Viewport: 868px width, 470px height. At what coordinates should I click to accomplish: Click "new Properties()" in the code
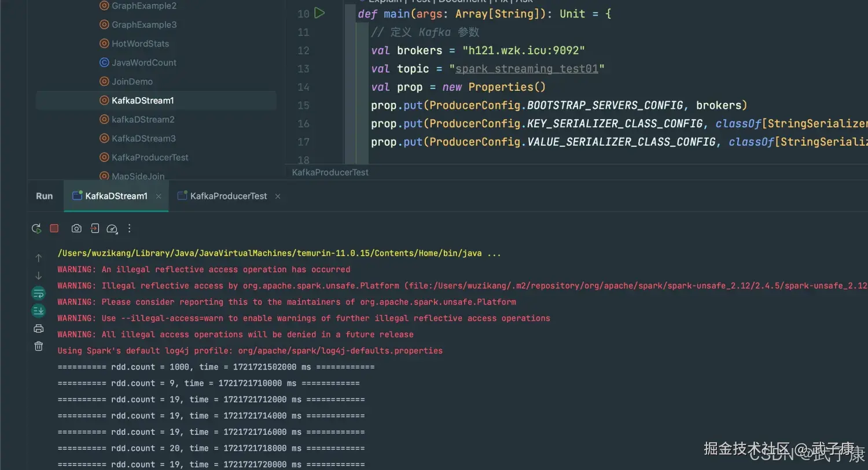(494, 87)
